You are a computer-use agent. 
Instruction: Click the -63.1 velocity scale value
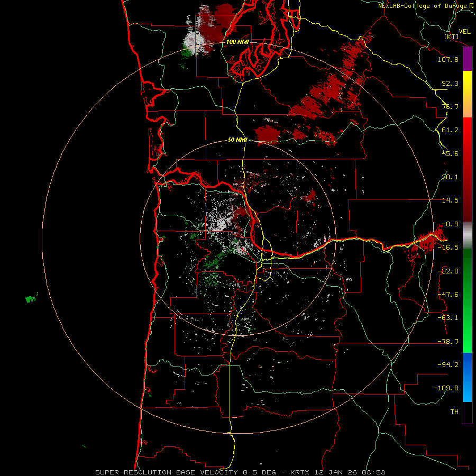coord(448,318)
